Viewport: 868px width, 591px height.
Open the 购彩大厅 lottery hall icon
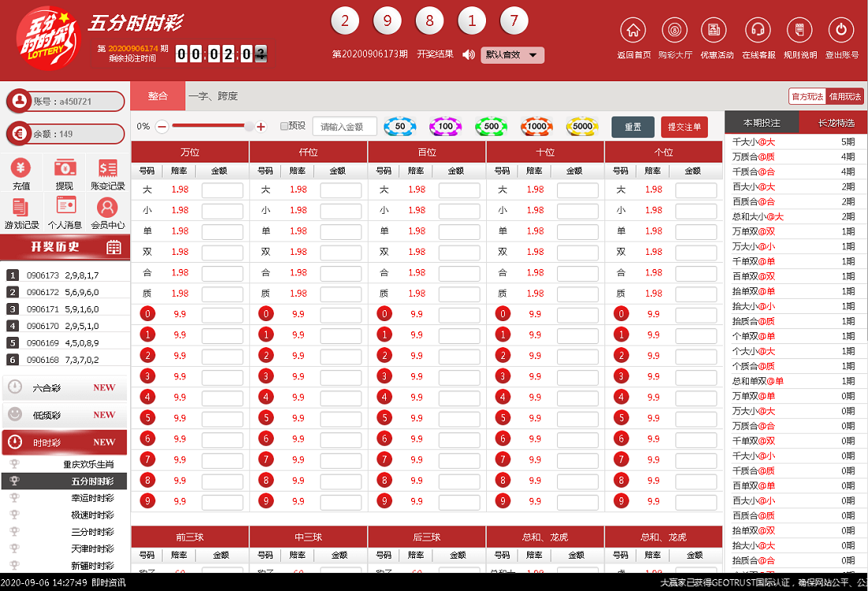pyautogui.click(x=675, y=31)
